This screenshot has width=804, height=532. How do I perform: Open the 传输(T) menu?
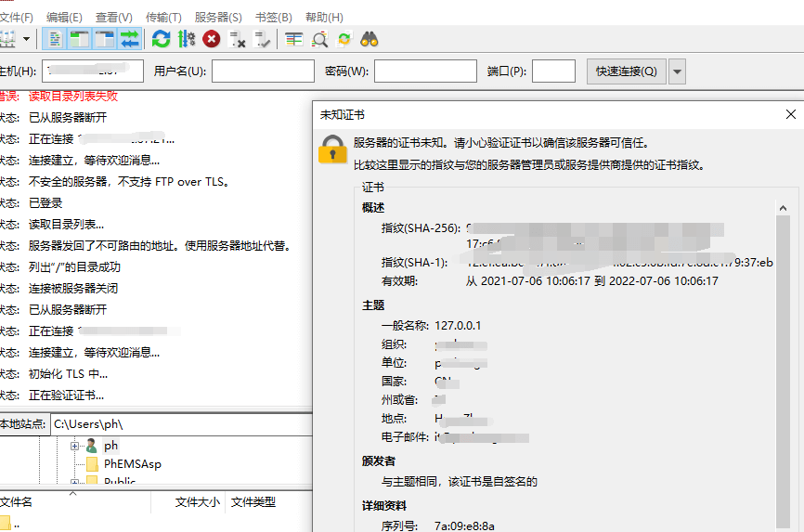point(163,18)
